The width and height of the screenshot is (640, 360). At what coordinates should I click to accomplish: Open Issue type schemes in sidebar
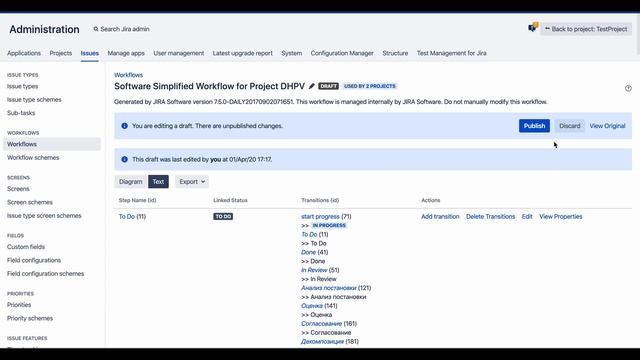(x=34, y=100)
